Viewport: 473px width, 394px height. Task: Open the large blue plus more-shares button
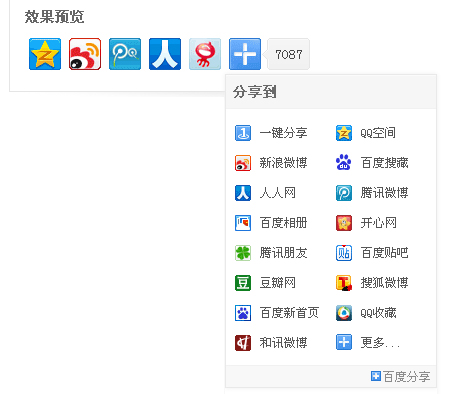[x=245, y=54]
